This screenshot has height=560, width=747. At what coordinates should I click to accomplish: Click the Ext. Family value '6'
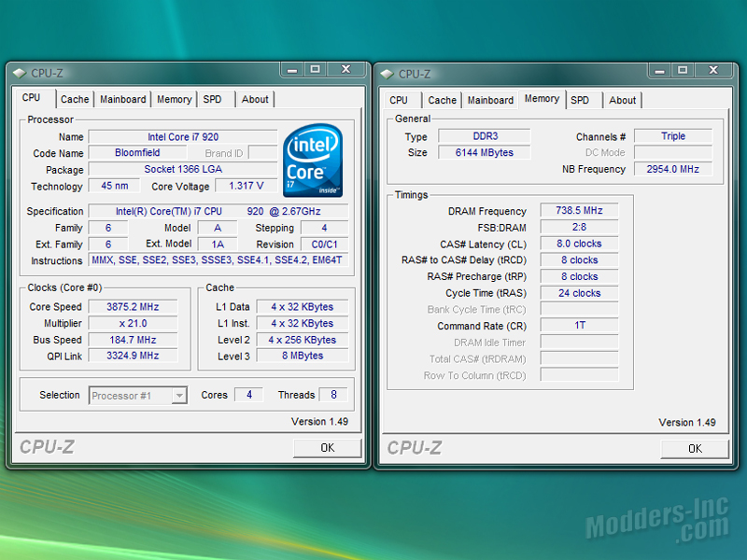(x=108, y=245)
